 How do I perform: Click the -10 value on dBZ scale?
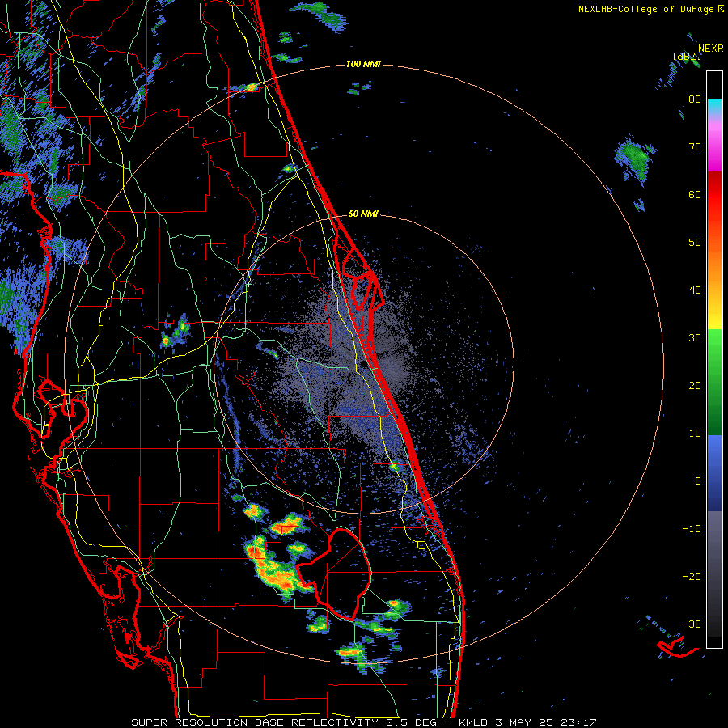(692, 529)
